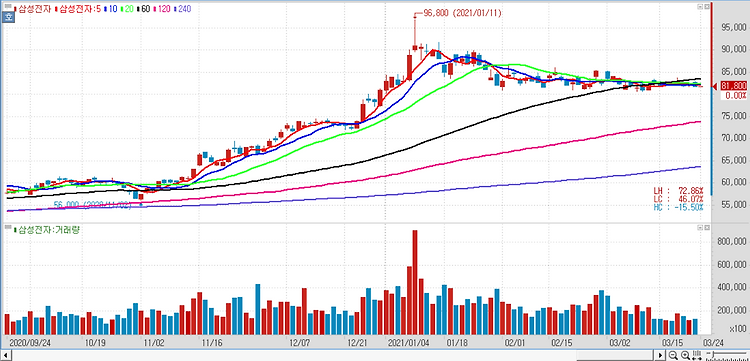Click the 02/15 date axis label
This screenshot has height=361, width=750.
tap(562, 343)
